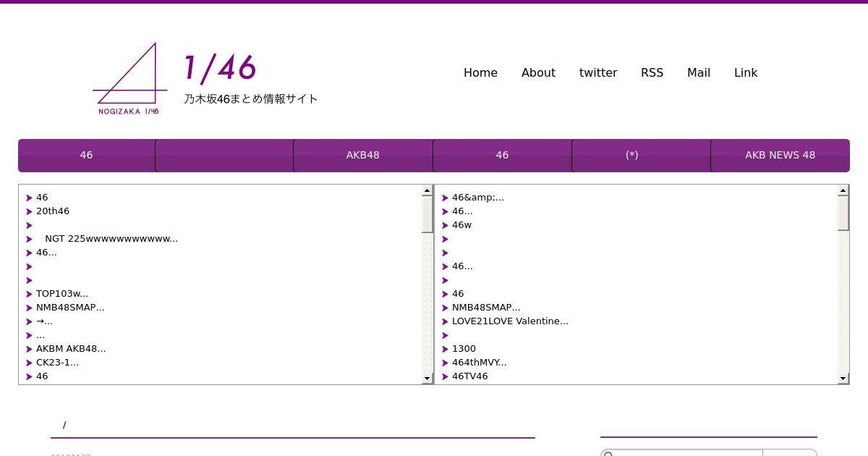Click the arrow bullet beside TOP103w...
The height and width of the screenshot is (456, 868).
[x=30, y=295]
